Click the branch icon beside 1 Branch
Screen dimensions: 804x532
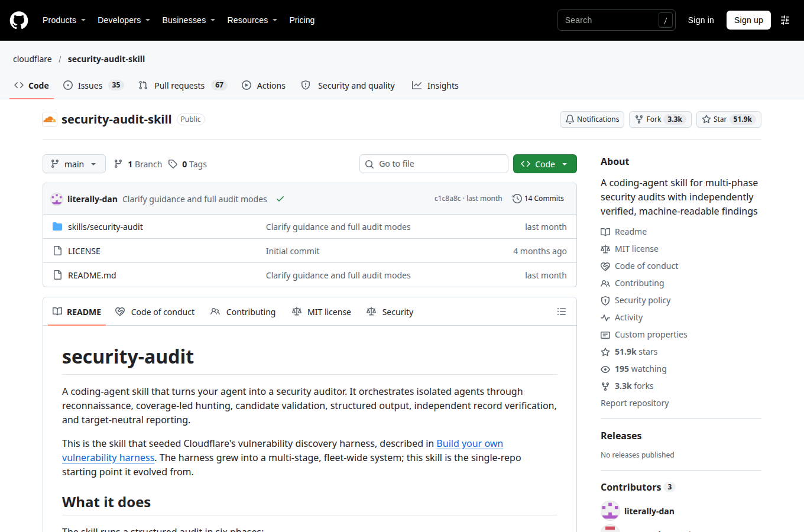[x=118, y=164]
